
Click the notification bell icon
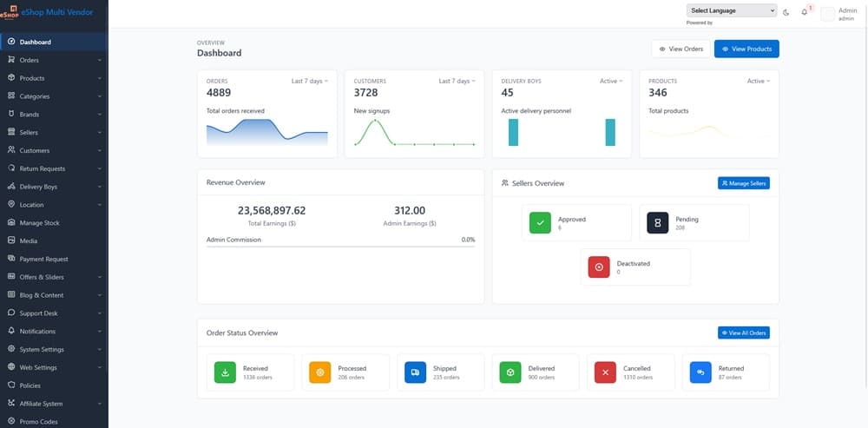(805, 12)
